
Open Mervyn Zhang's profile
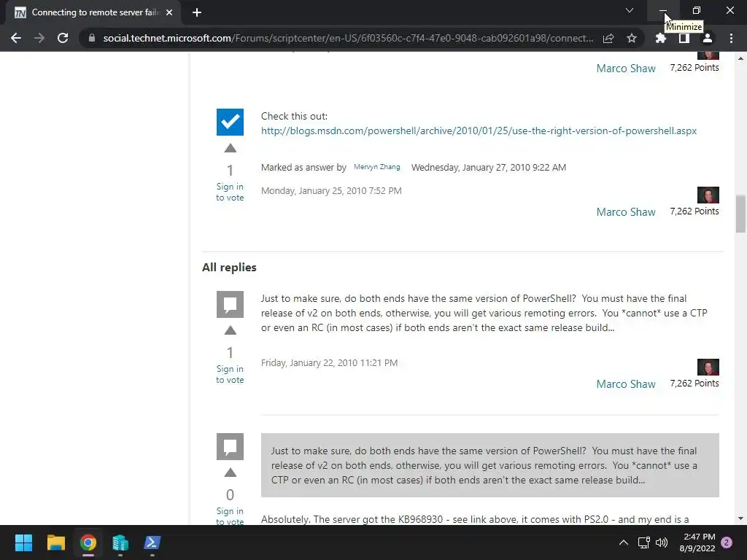click(x=377, y=167)
